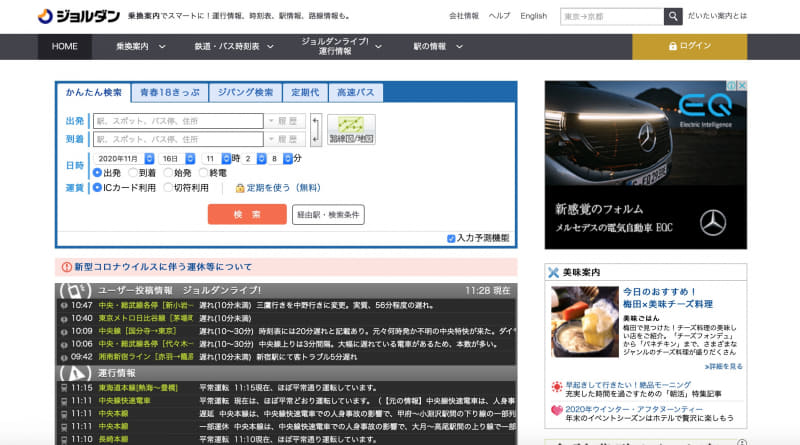Image resolution: width=800 pixels, height=445 pixels.
Task: Click the orange 検索 button
Action: point(247,214)
